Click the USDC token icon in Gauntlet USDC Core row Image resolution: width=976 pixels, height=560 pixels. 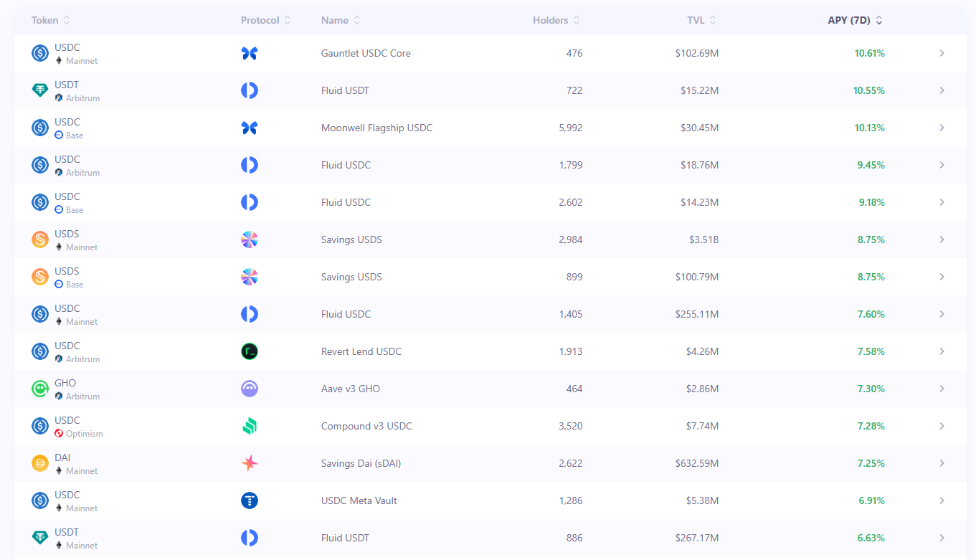40,53
